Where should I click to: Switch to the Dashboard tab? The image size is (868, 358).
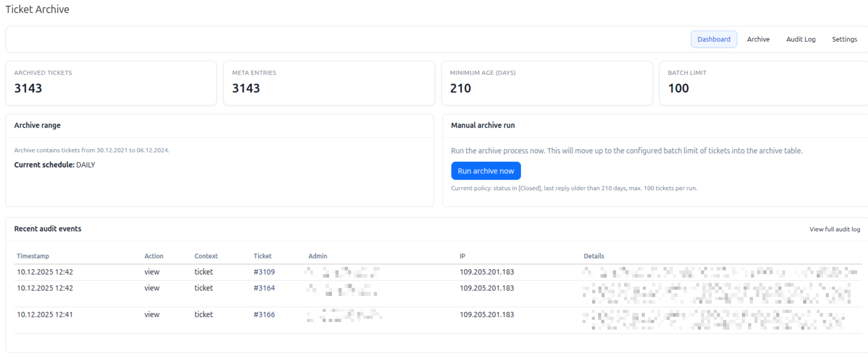[x=713, y=39]
